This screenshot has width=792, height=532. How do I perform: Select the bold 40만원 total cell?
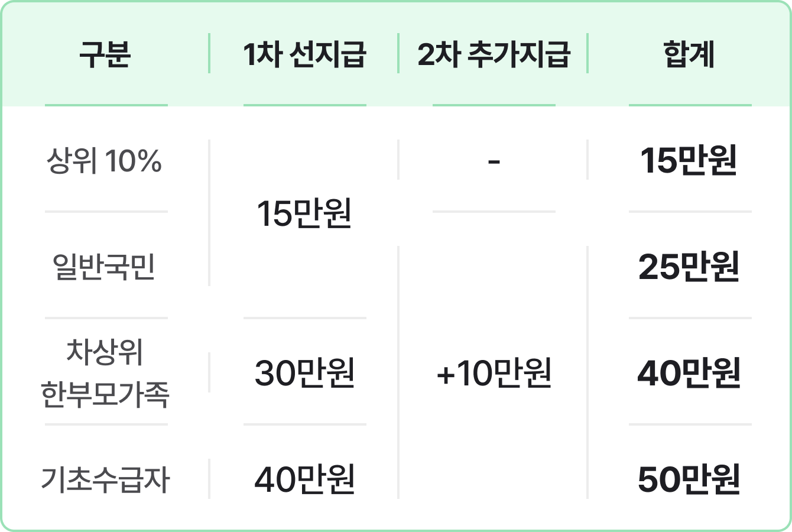pyautogui.click(x=689, y=373)
